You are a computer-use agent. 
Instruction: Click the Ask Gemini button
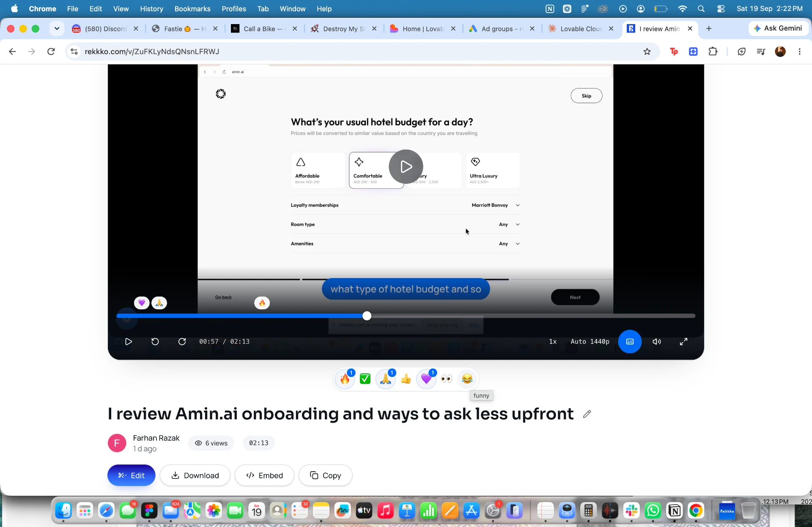778,28
